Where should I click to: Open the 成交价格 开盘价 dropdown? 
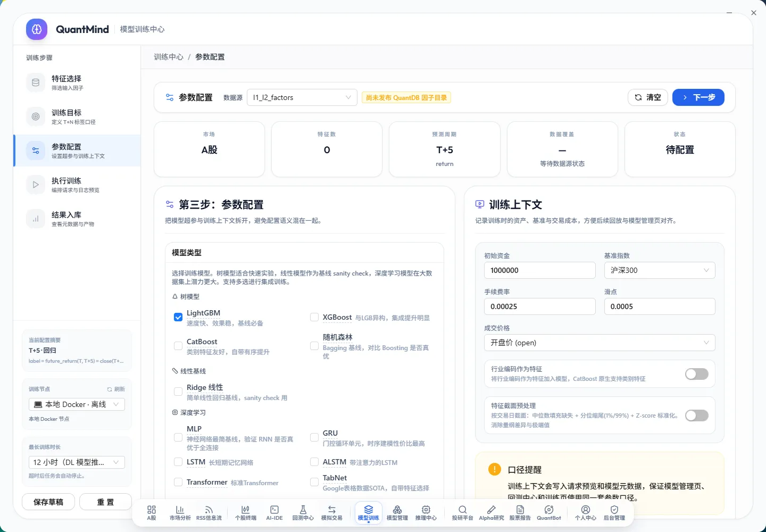coord(600,343)
